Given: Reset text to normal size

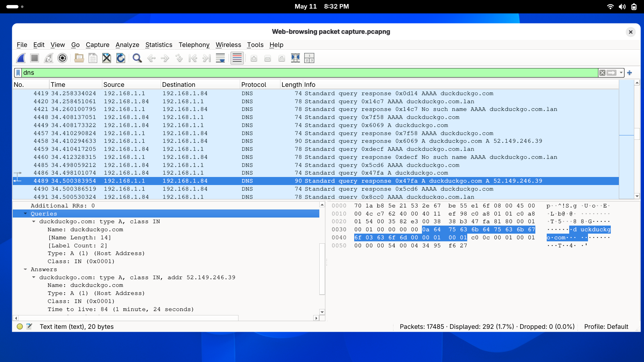Looking at the screenshot, I should (x=282, y=58).
